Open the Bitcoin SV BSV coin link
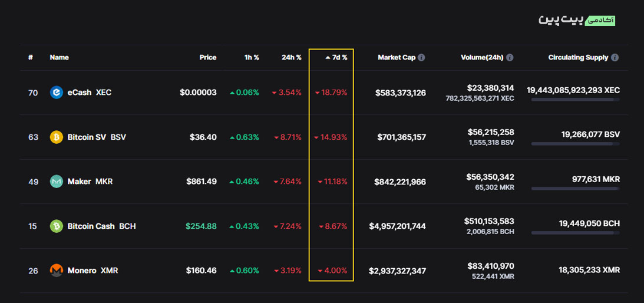 tap(97, 137)
